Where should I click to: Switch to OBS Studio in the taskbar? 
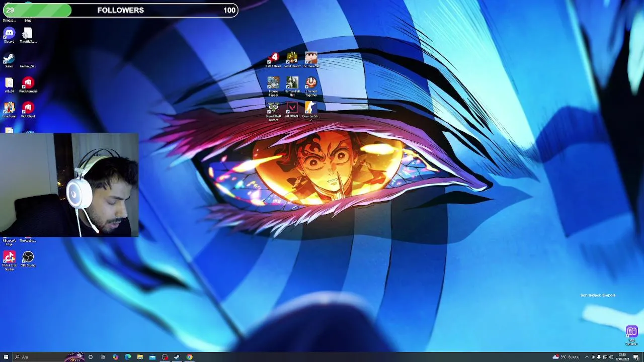click(165, 357)
